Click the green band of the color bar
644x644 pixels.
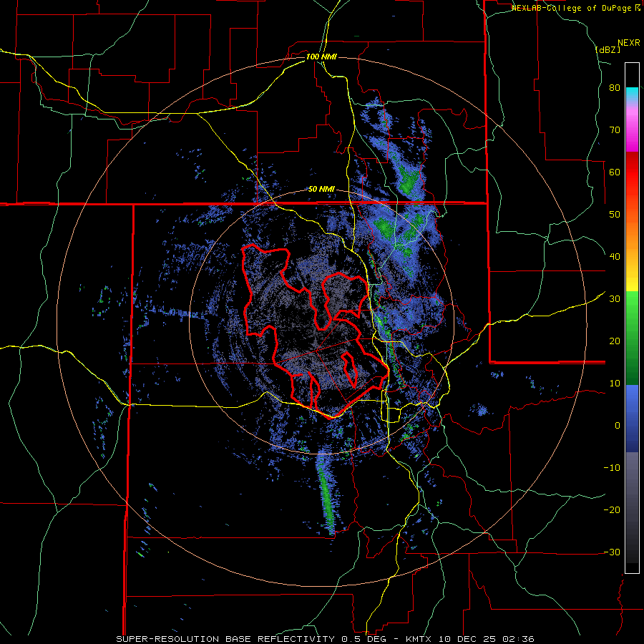(632, 338)
